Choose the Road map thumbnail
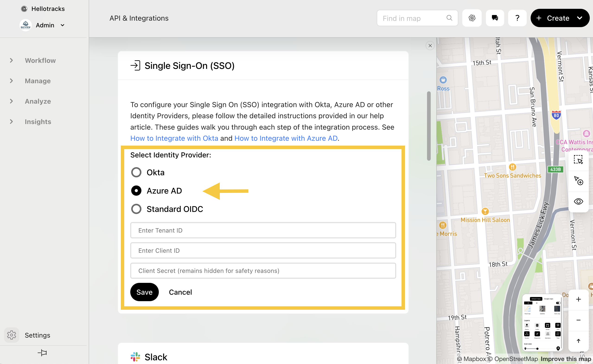The height and width of the screenshot is (364, 593). point(528,309)
